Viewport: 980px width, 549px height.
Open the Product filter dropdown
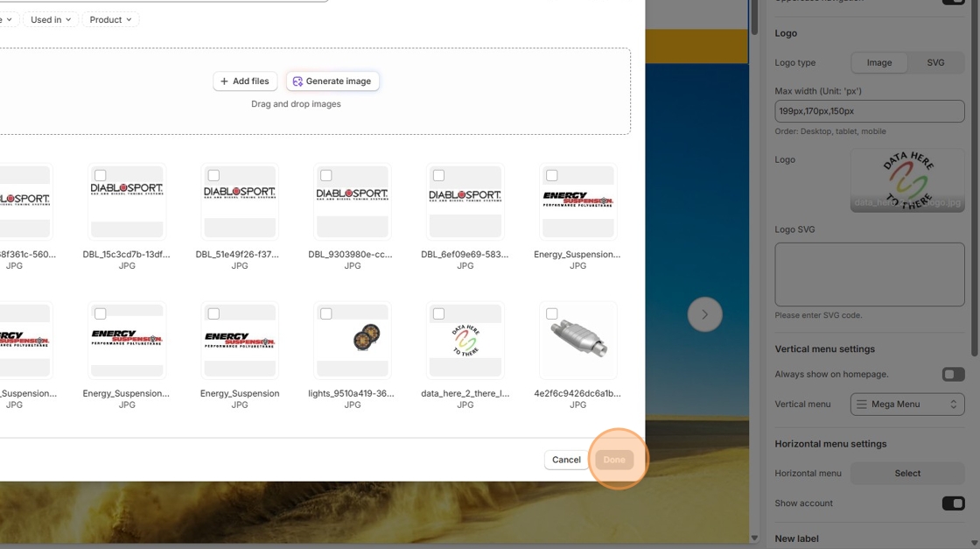[110, 19]
